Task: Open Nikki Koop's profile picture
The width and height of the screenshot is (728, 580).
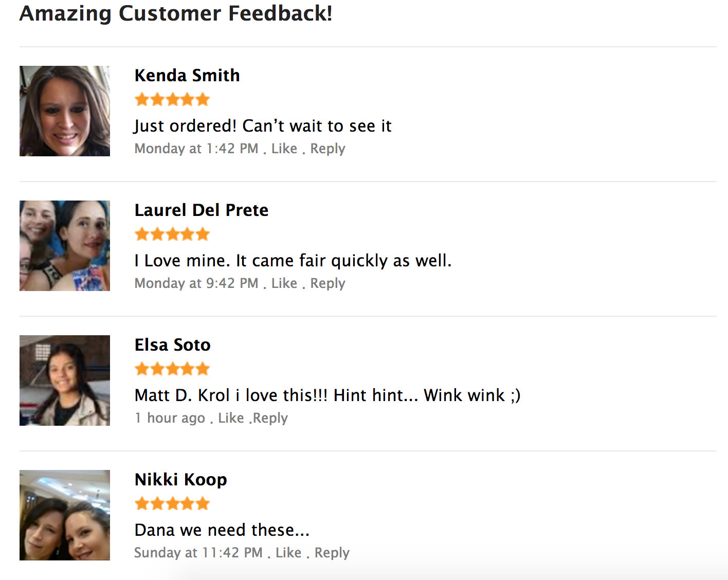Action: (x=65, y=515)
